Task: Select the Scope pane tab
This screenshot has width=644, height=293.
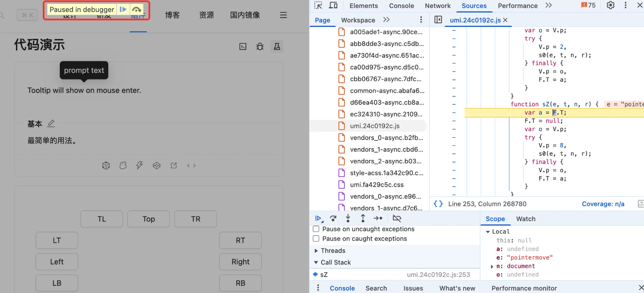Action: [x=495, y=219]
